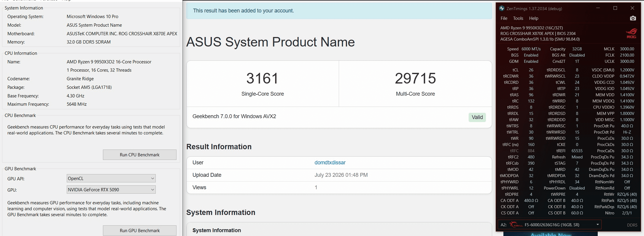Click the '5648 MHz' maximum frequency value
Screen dimensions: 644x236
(77, 104)
